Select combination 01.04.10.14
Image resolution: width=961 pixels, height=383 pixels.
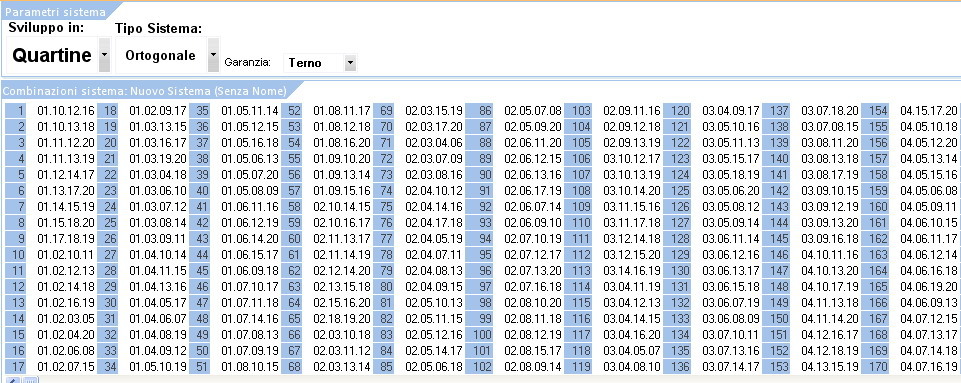pyautogui.click(x=158, y=254)
